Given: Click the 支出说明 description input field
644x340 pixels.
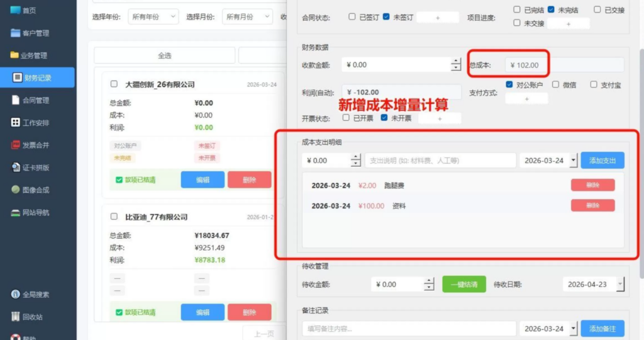Looking at the screenshot, I should (x=440, y=161).
